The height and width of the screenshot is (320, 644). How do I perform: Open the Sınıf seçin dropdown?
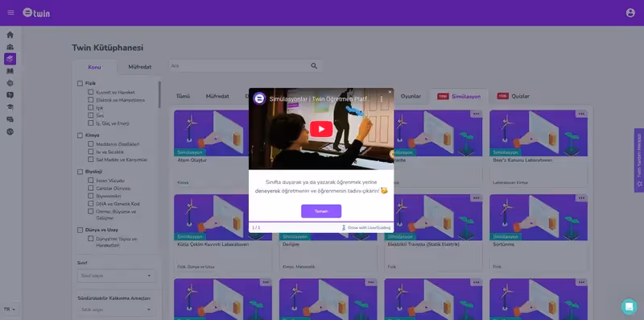116,276
